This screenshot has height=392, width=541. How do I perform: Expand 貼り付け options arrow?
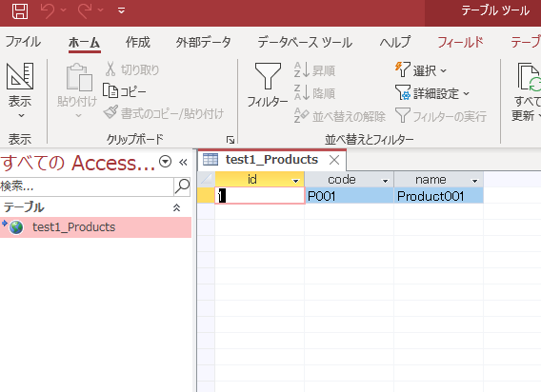[x=78, y=115]
